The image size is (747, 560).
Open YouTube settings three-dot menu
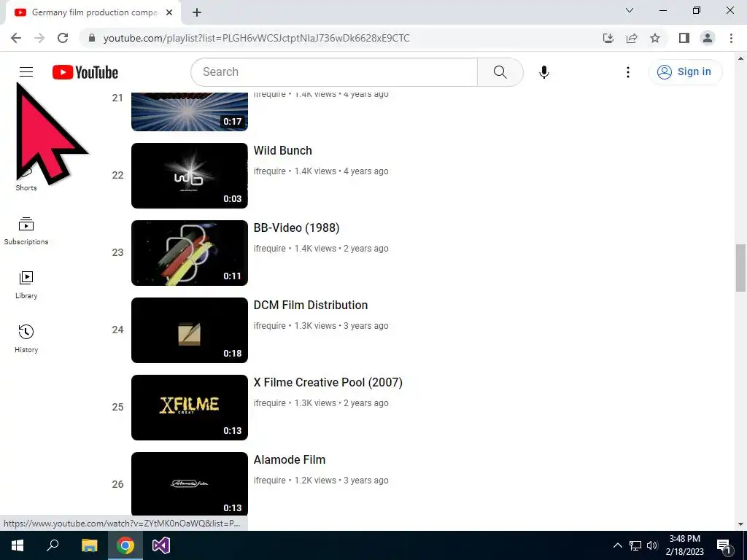628,72
